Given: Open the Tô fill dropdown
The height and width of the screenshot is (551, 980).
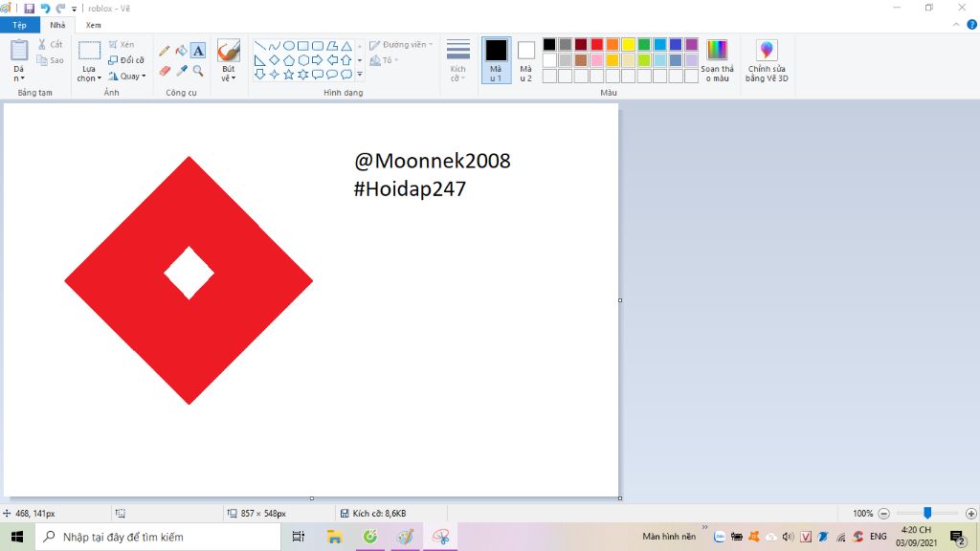Looking at the screenshot, I should coord(384,60).
